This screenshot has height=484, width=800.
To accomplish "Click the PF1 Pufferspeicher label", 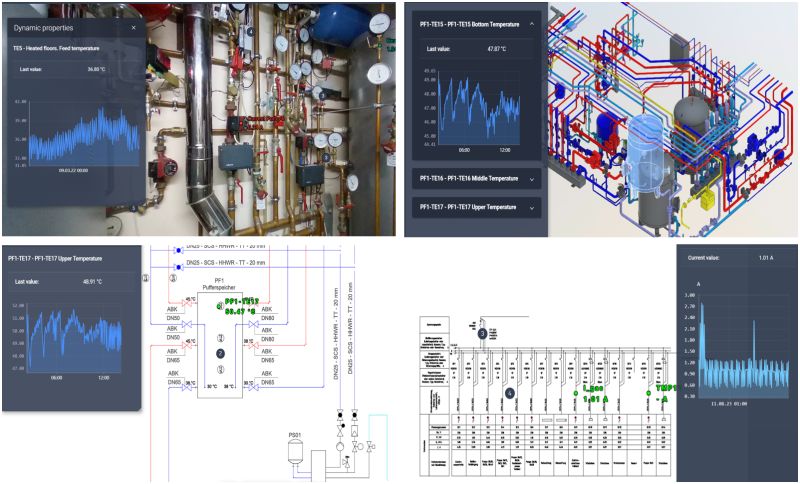I will click(222, 285).
